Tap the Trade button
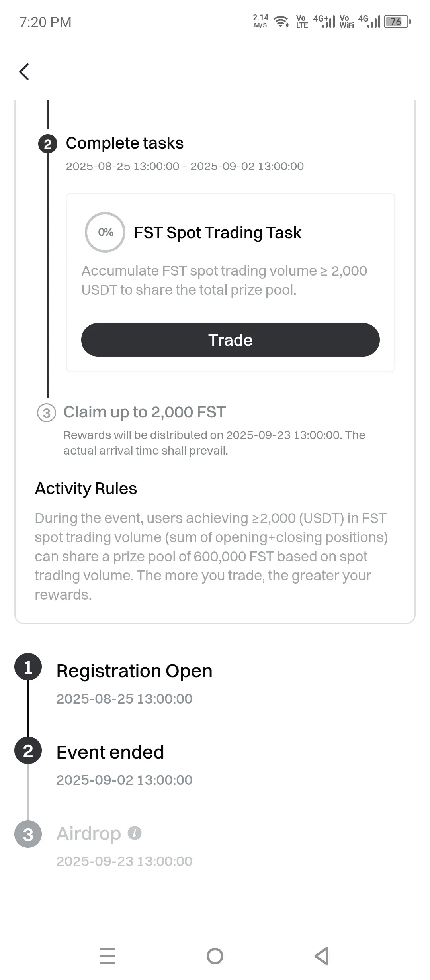430x980 pixels. (231, 340)
